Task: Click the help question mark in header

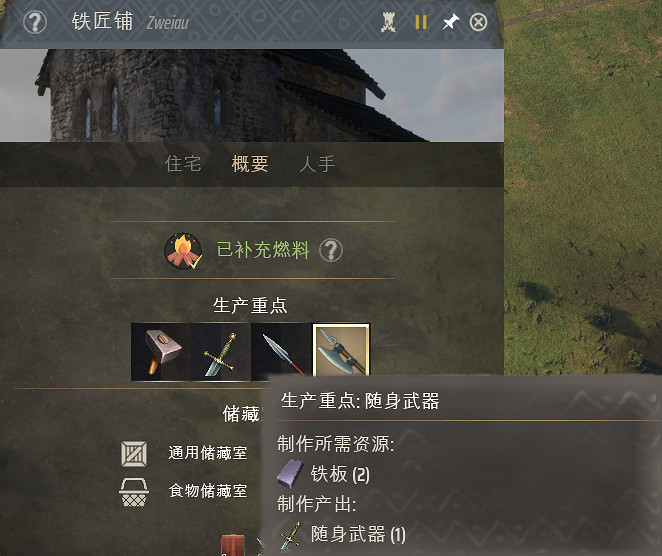Action: tap(35, 22)
